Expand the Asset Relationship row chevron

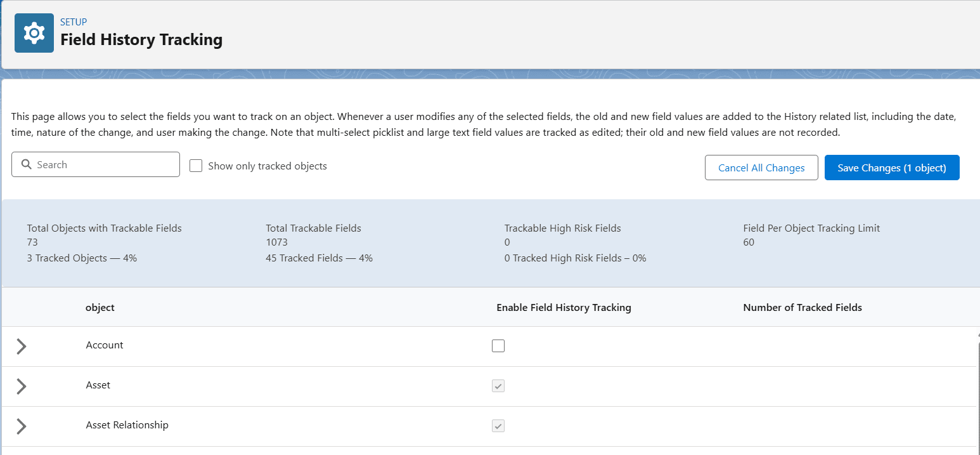click(x=22, y=426)
